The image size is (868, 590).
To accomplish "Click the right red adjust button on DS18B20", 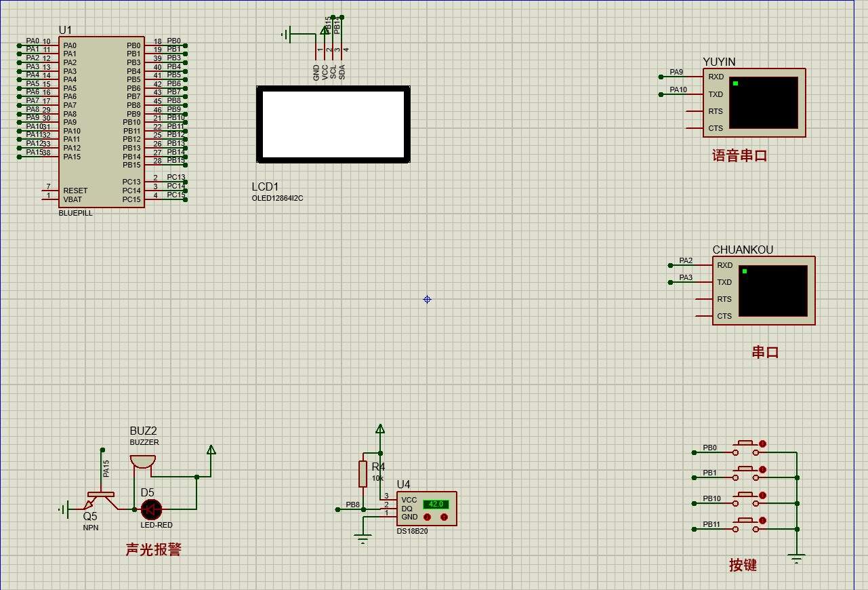I will point(444,517).
